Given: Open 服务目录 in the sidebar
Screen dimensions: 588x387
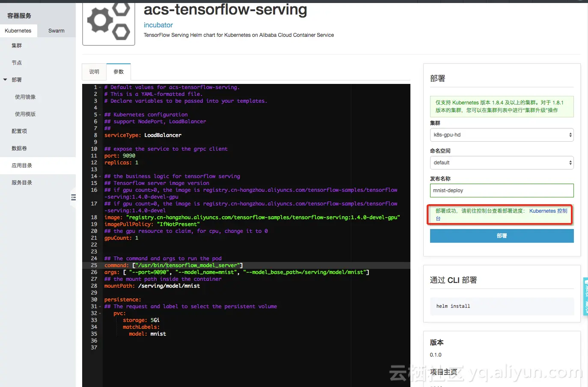Looking at the screenshot, I should click(x=22, y=182).
